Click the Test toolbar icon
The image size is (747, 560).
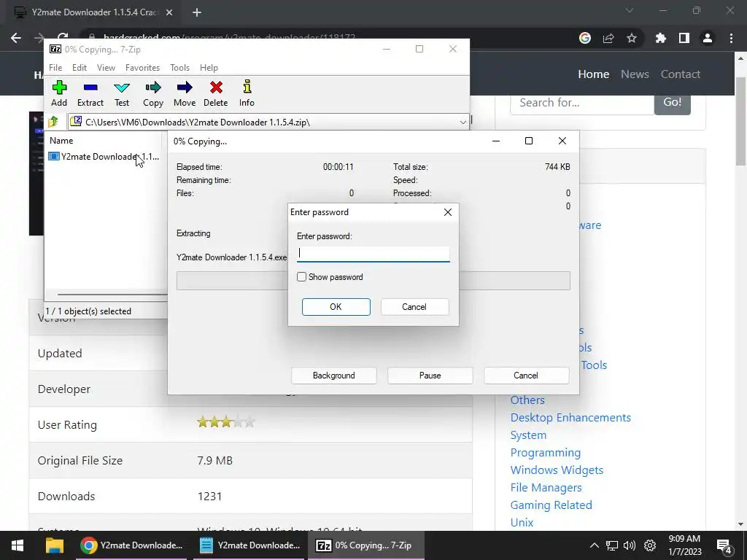122,93
